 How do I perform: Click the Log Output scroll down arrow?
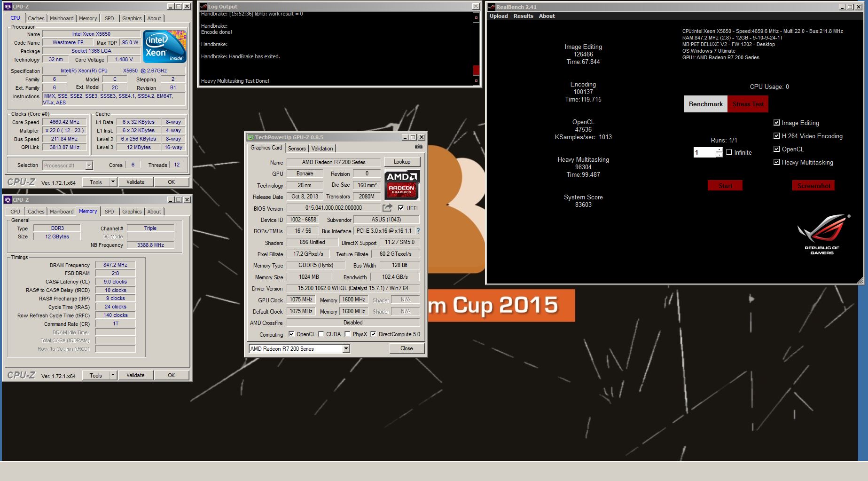click(476, 81)
